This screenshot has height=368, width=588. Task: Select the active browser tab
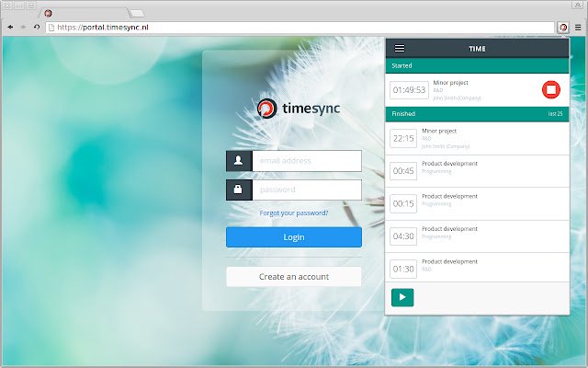(85, 14)
